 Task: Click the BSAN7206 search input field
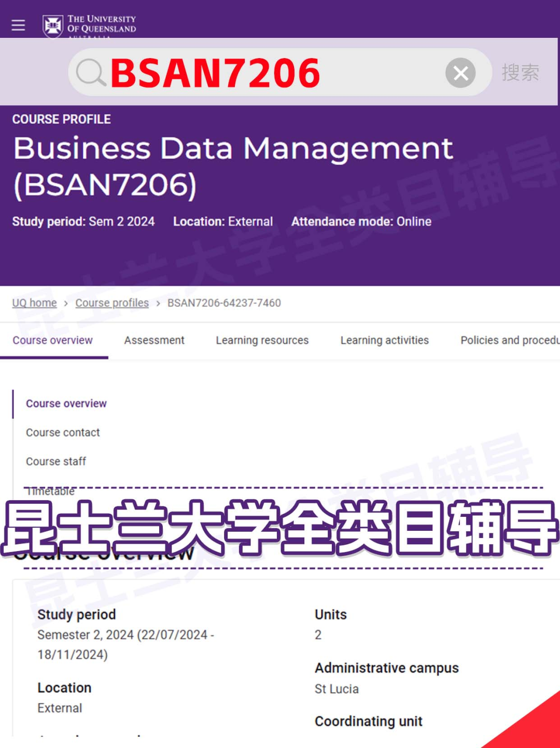[279, 72]
